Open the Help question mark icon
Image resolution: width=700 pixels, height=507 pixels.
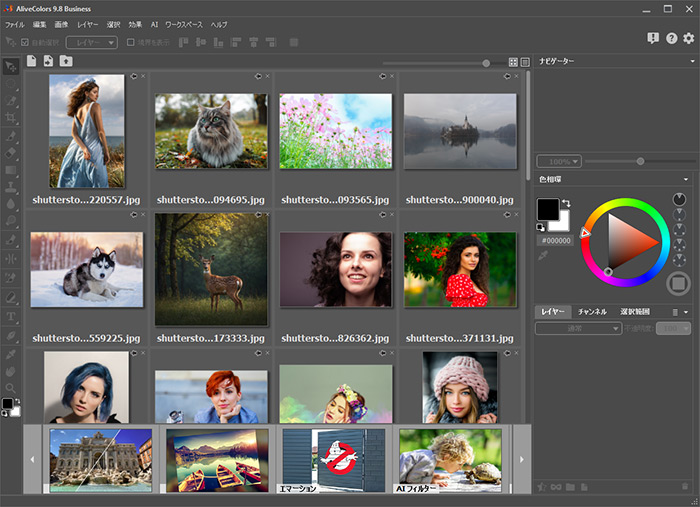coord(671,38)
